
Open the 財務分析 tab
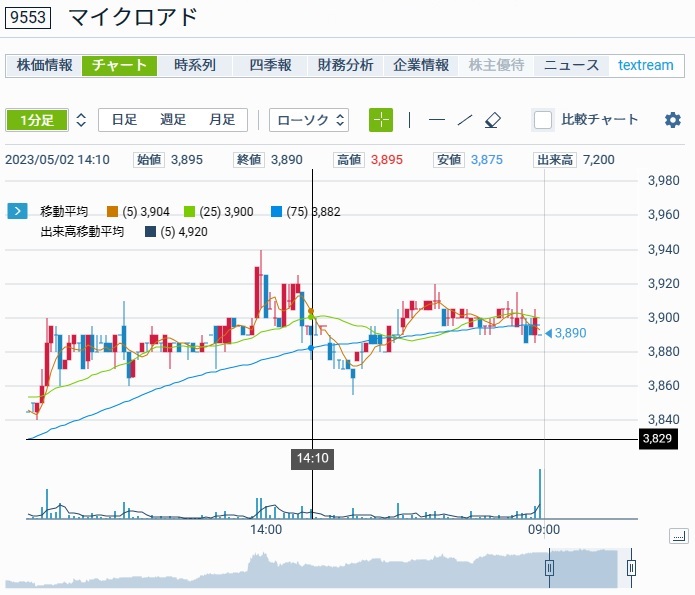coord(345,65)
